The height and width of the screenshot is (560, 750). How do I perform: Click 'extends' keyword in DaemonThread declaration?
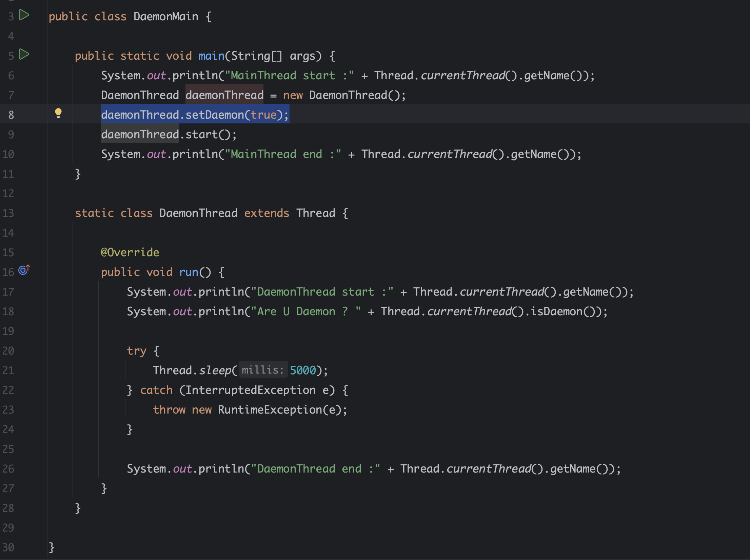[x=267, y=213]
